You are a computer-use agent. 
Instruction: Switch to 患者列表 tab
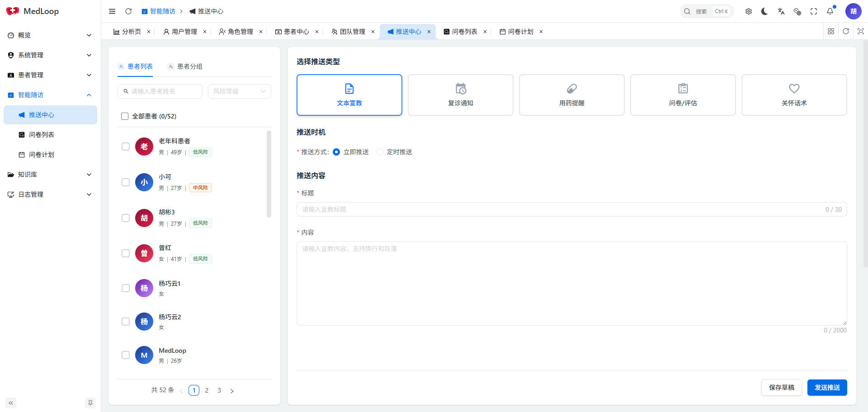click(136, 66)
